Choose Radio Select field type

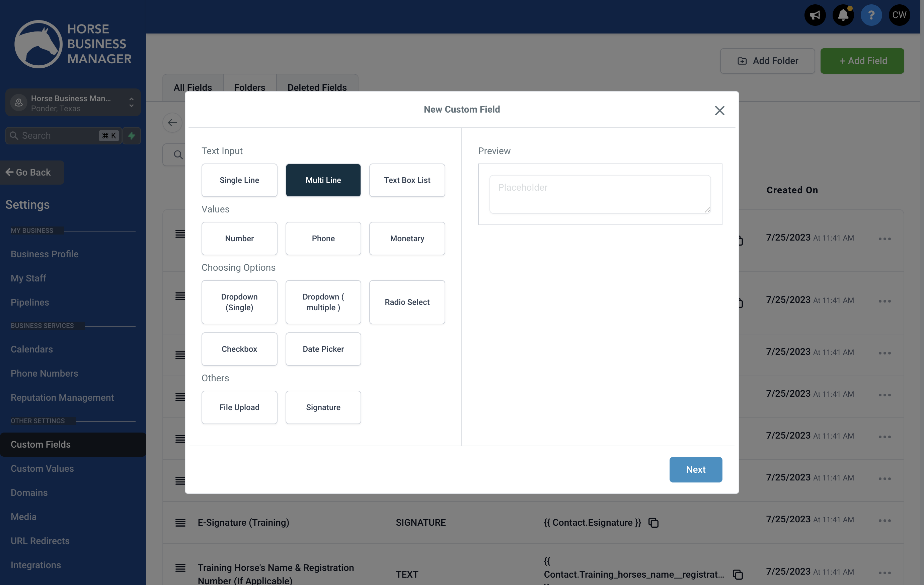point(407,302)
